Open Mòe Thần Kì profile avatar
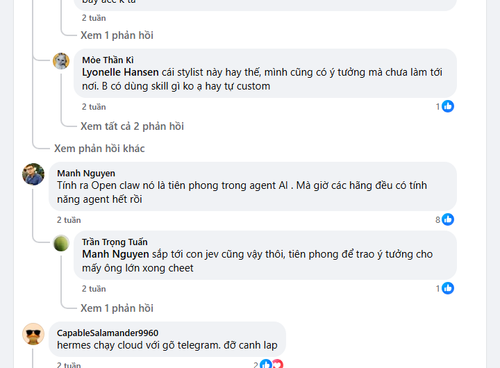The height and width of the screenshot is (368, 500). click(x=61, y=61)
